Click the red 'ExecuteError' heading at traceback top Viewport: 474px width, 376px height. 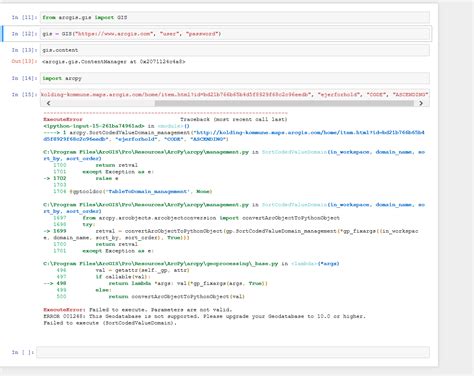[x=63, y=119]
